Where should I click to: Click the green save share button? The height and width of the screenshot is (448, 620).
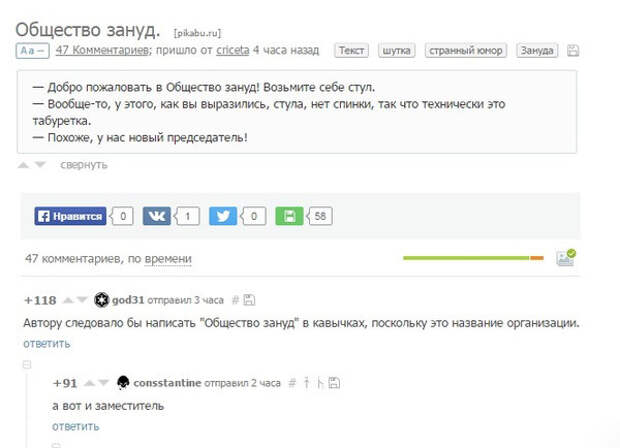[x=289, y=216]
